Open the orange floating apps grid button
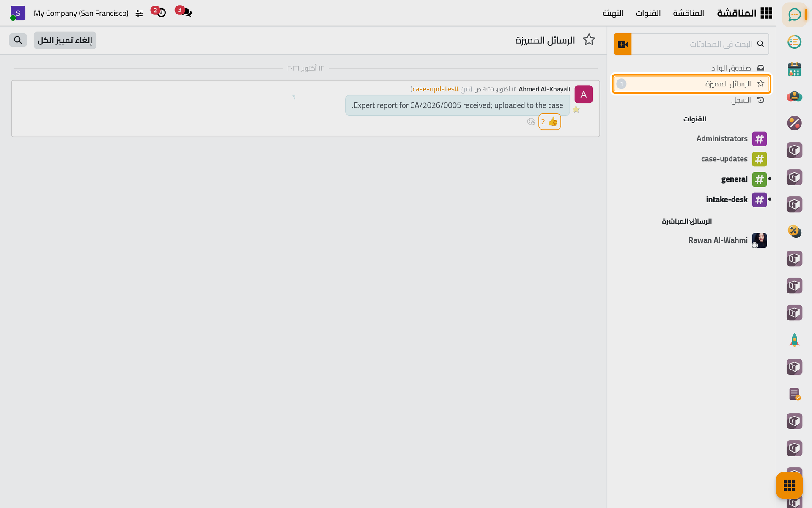 789,485
